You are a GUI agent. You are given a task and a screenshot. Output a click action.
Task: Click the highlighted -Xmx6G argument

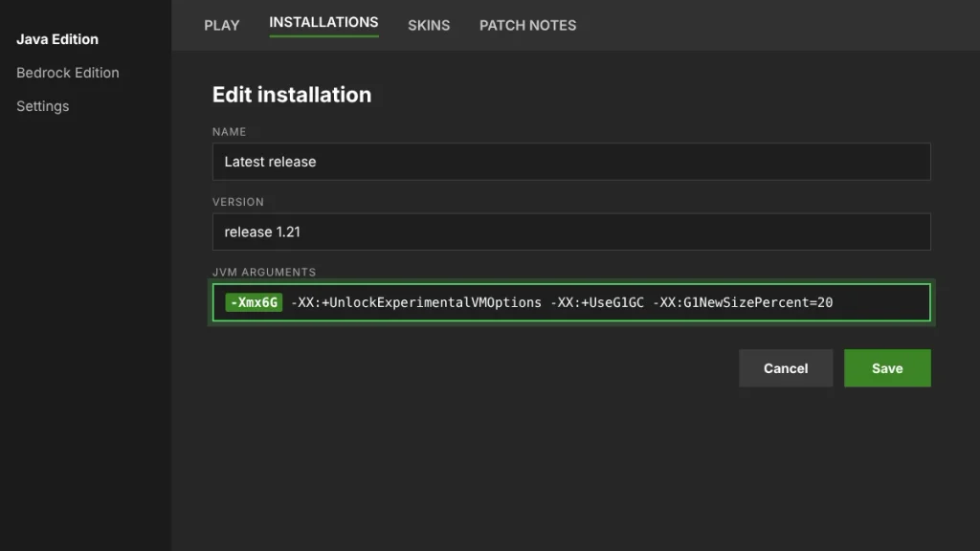point(254,302)
